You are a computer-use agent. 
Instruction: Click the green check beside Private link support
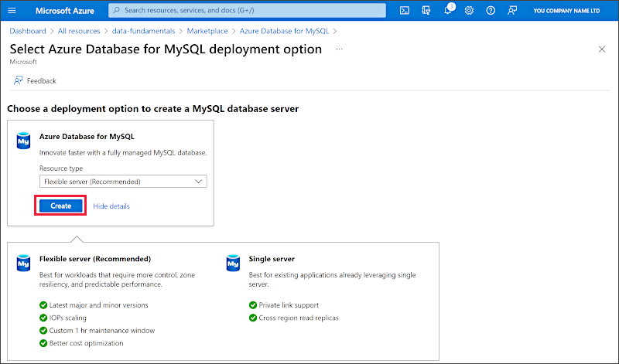click(x=253, y=304)
